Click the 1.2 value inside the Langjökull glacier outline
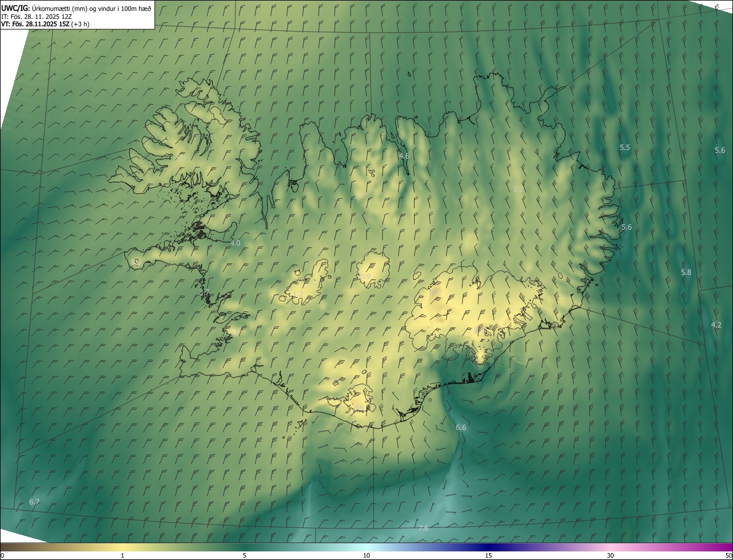This screenshot has height=560, width=733. click(x=297, y=294)
